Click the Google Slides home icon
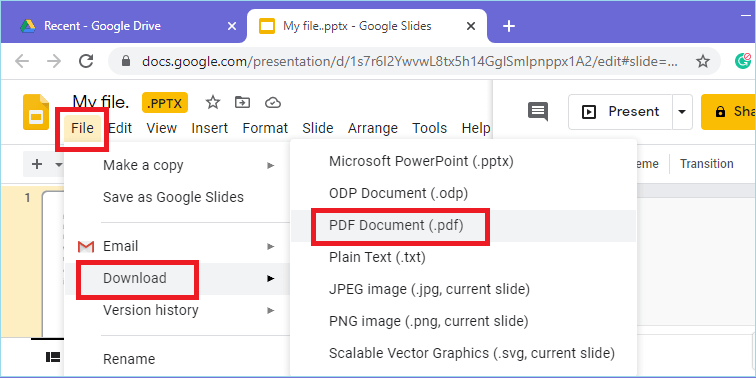This screenshot has height=378, width=756. coord(36,112)
